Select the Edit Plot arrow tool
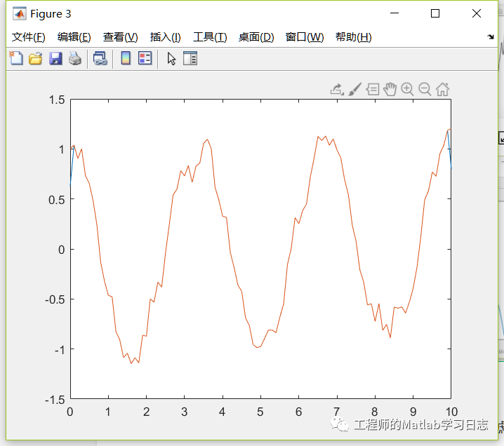 (x=171, y=59)
